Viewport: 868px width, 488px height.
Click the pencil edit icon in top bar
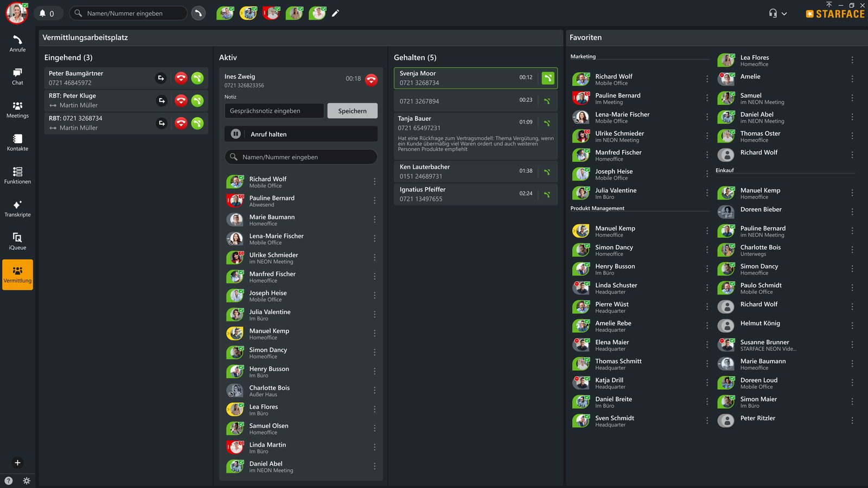(335, 13)
